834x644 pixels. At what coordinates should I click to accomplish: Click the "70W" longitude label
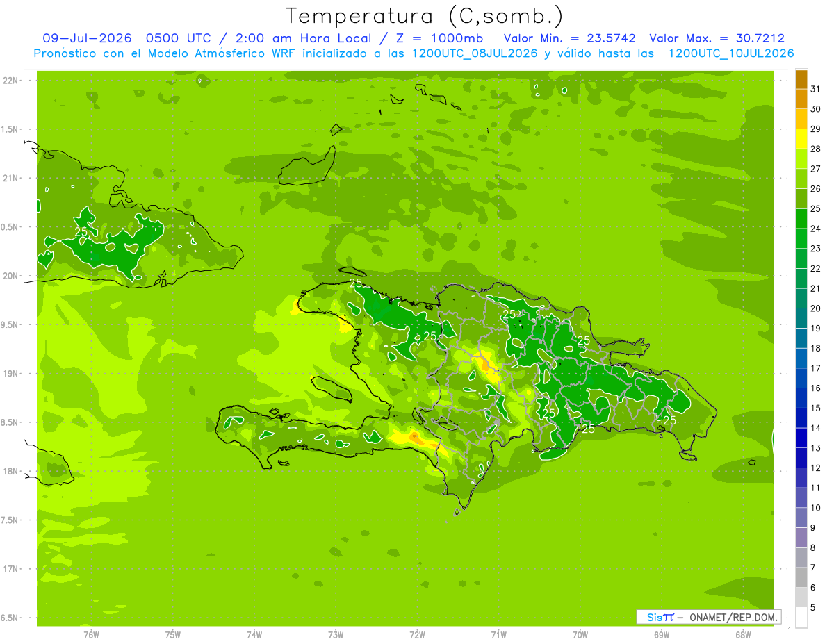(x=580, y=634)
